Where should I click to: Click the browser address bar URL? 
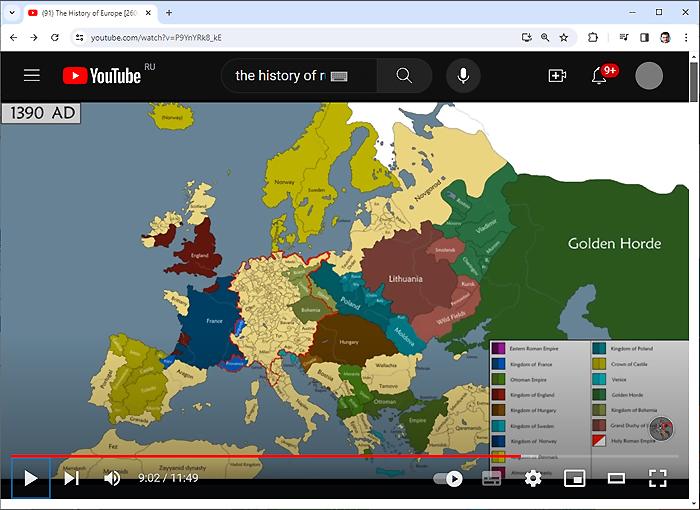(156, 38)
